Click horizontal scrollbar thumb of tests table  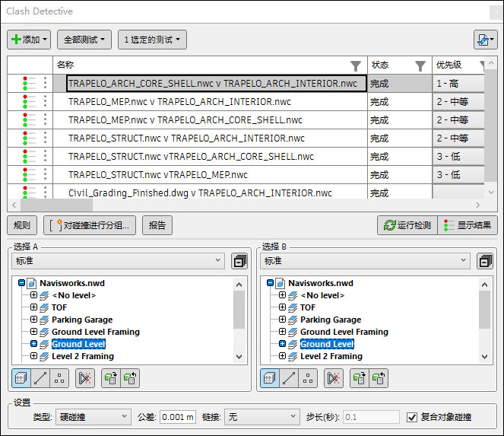tap(56, 205)
